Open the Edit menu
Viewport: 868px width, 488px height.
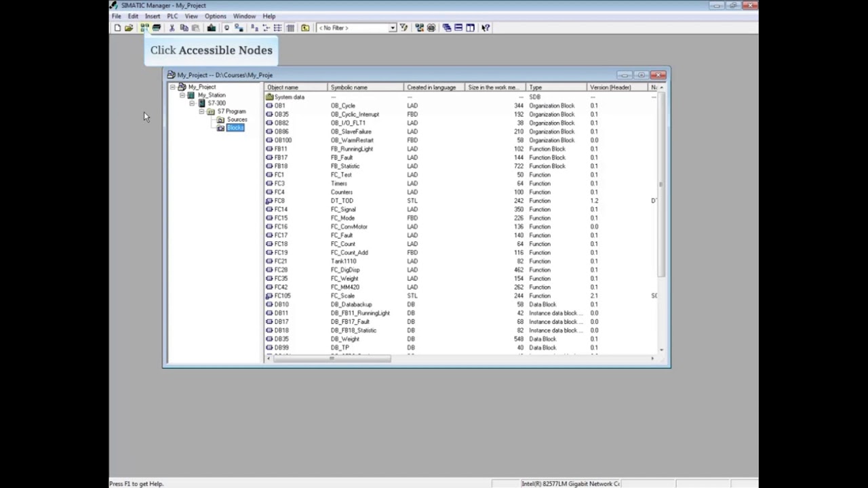tap(133, 16)
